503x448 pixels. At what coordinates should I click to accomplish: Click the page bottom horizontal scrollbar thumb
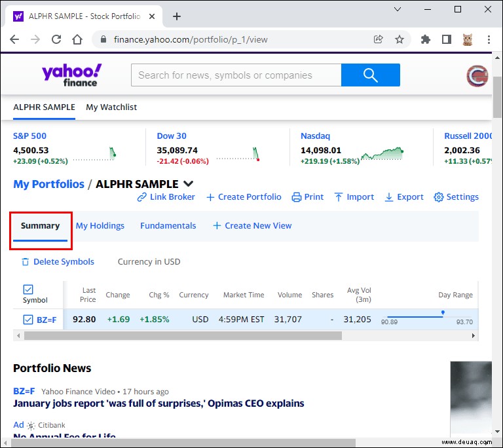[183, 443]
